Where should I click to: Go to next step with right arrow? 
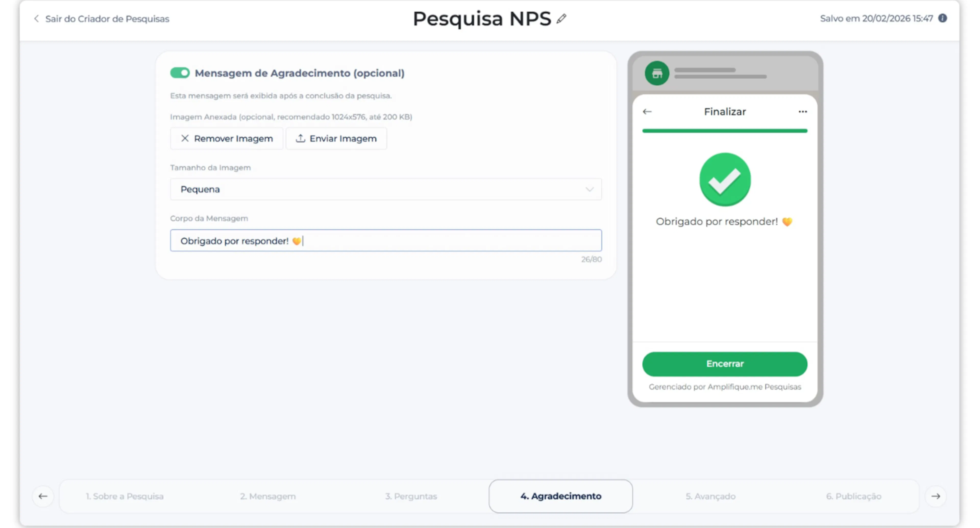tap(936, 496)
